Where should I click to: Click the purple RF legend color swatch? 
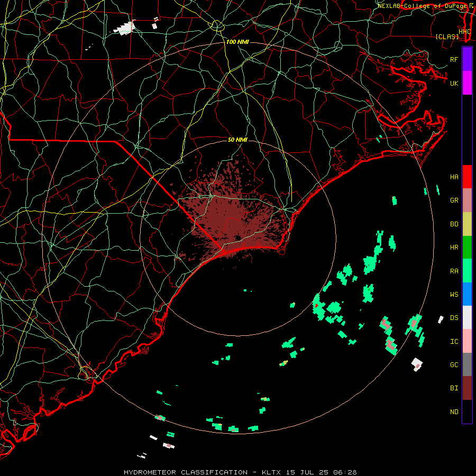click(467, 59)
